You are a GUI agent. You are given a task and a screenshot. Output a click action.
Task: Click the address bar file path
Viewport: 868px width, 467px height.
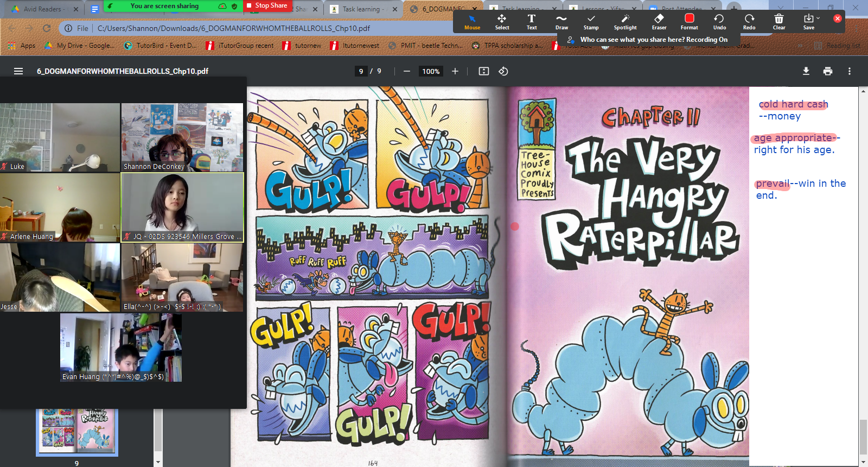[234, 28]
